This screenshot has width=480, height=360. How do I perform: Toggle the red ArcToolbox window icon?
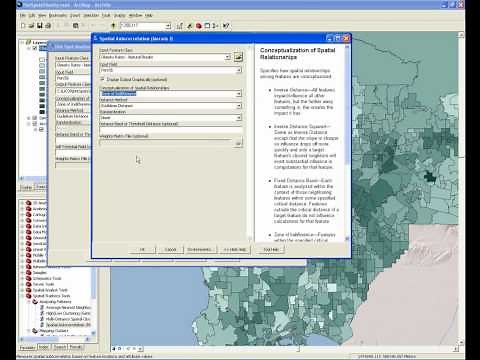pos(199,26)
